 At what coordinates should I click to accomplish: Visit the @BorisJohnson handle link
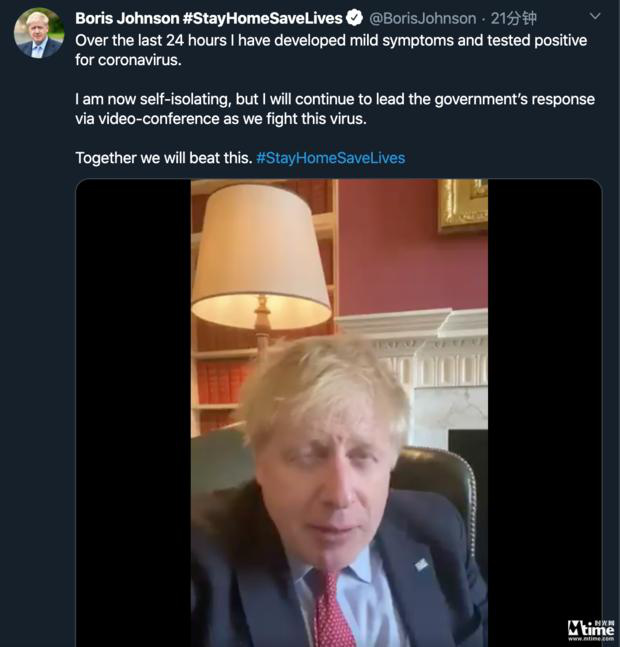tap(422, 19)
